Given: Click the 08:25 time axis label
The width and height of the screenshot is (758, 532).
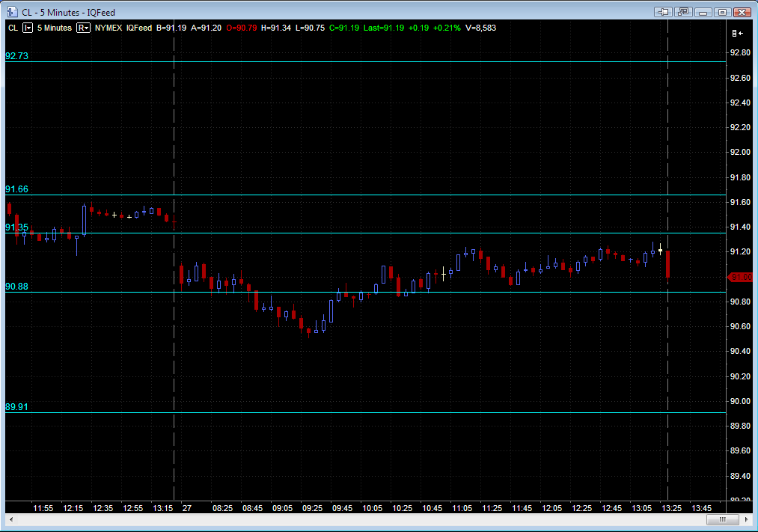Looking at the screenshot, I should (x=222, y=508).
